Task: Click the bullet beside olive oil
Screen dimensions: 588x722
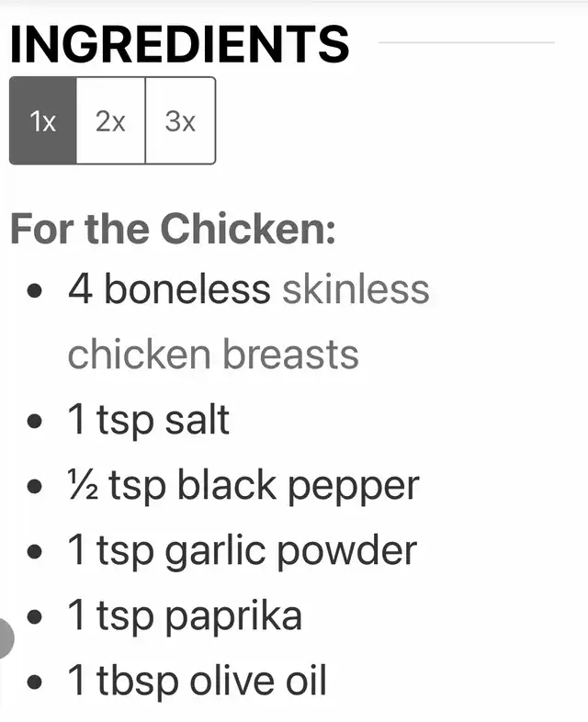Action: [x=35, y=682]
